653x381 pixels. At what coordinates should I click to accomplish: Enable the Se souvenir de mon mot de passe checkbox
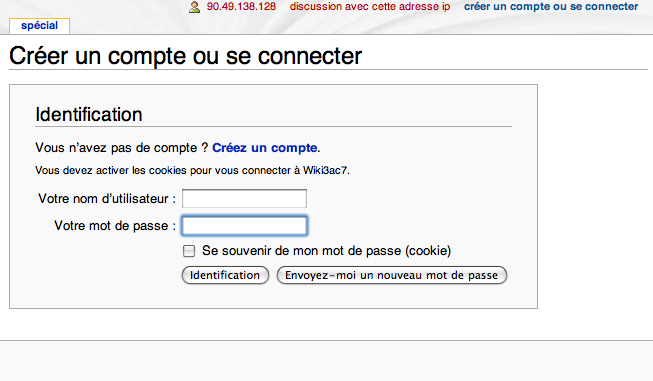point(189,251)
